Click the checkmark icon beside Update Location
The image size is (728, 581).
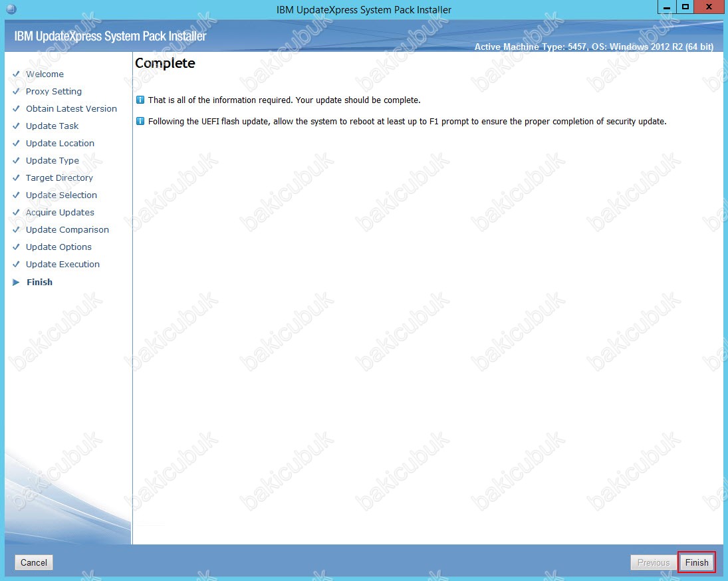pyautogui.click(x=16, y=143)
